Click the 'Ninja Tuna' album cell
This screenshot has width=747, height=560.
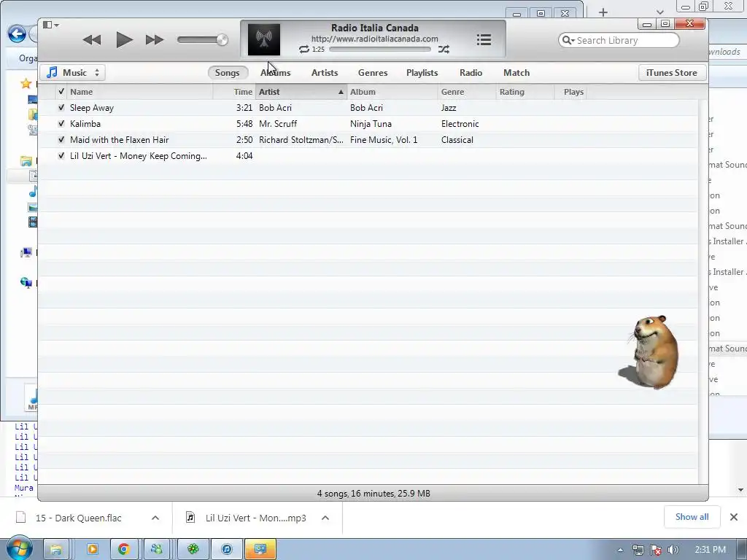point(371,124)
